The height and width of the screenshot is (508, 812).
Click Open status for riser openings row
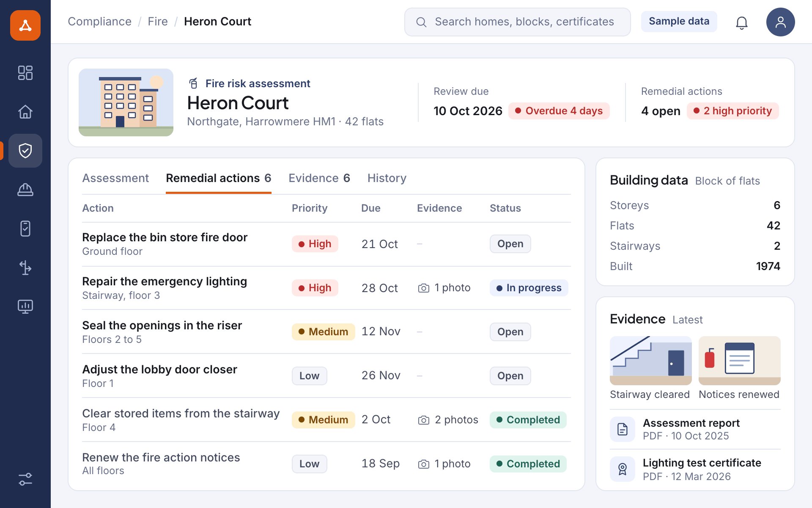(510, 332)
